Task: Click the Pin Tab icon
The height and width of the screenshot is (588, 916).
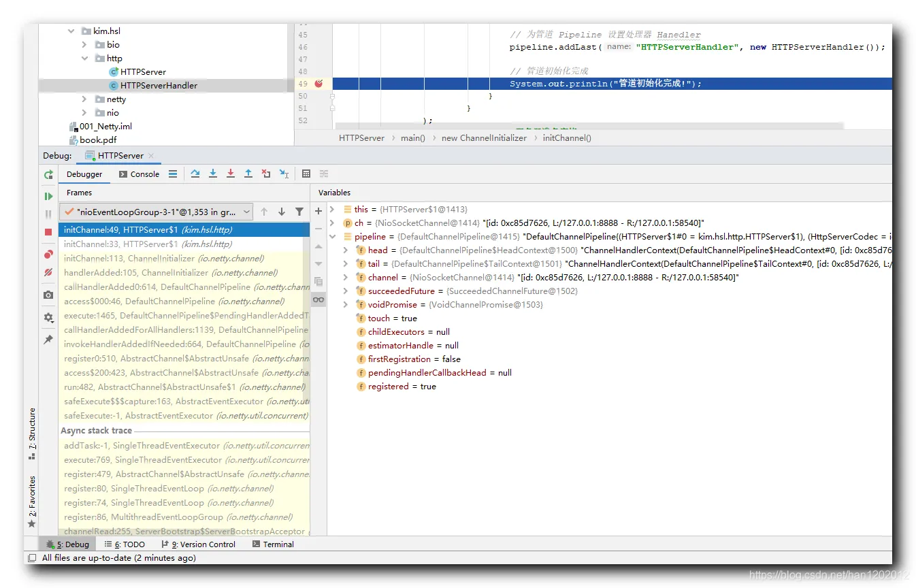Action: pos(48,339)
